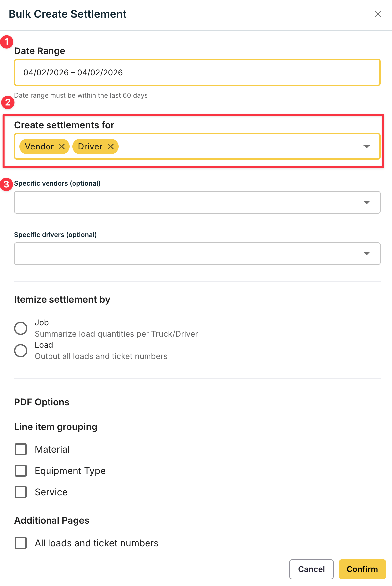
Task: Check the Material grouping checkbox
Action: point(21,449)
